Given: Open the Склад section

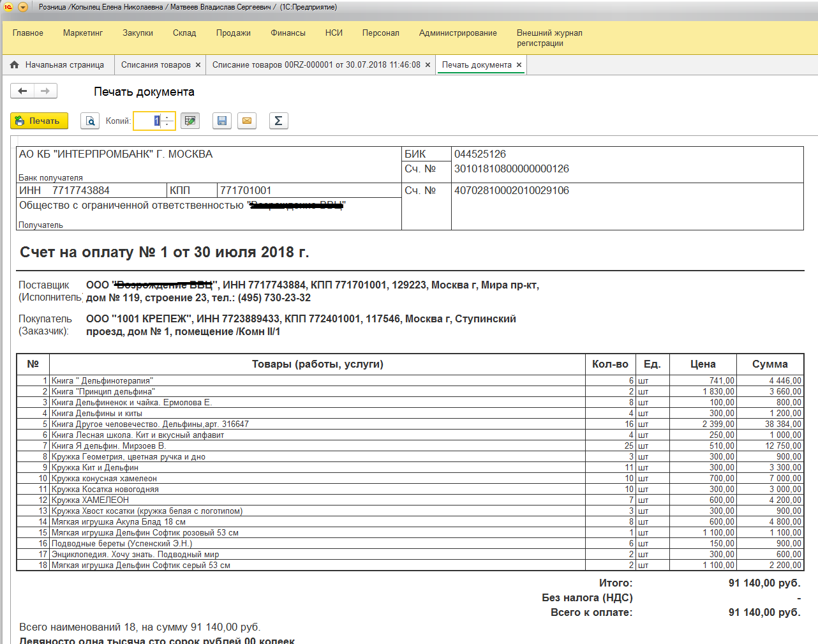Looking at the screenshot, I should point(184,33).
